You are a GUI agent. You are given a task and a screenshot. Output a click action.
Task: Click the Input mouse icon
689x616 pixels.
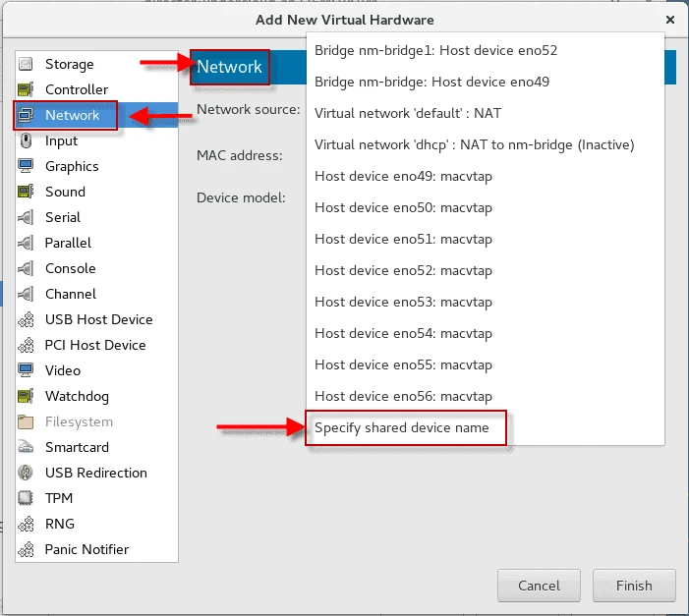(x=26, y=140)
